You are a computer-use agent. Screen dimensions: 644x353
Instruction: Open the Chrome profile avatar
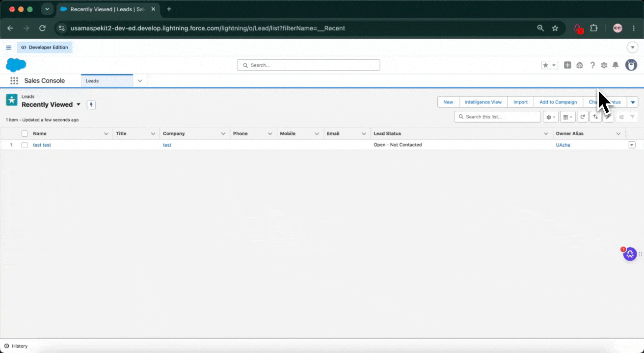(x=617, y=28)
